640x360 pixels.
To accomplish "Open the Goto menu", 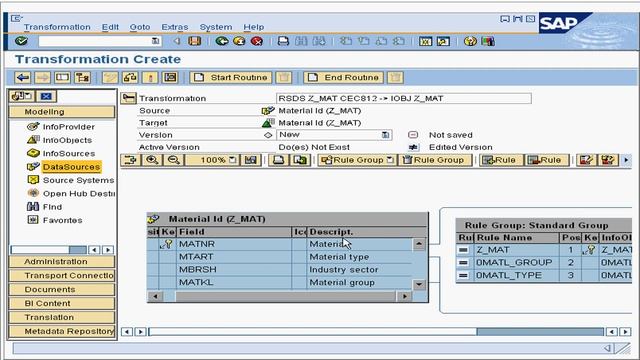I will click(140, 27).
